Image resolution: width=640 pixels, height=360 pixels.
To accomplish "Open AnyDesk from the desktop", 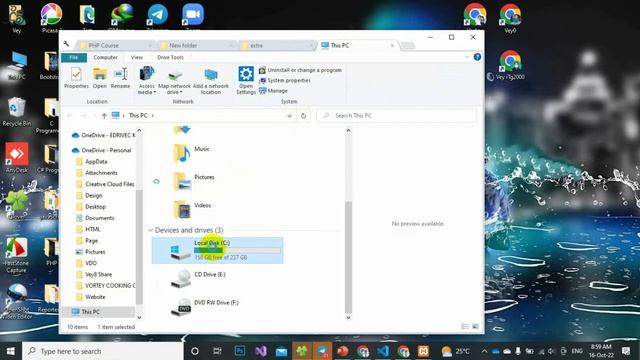I will coord(16,158).
